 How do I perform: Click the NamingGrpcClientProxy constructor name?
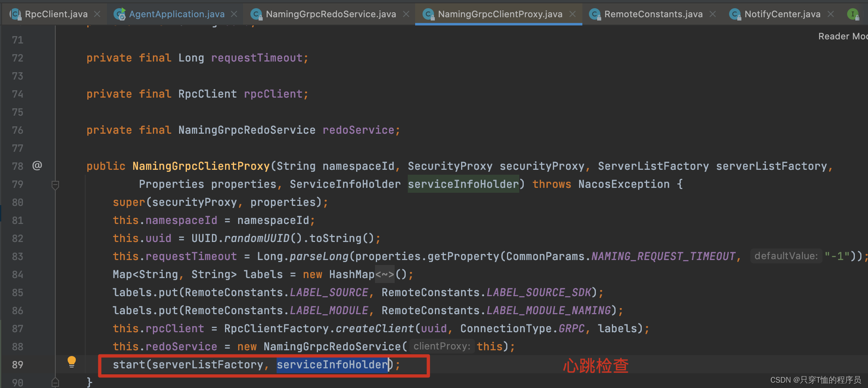click(x=201, y=166)
